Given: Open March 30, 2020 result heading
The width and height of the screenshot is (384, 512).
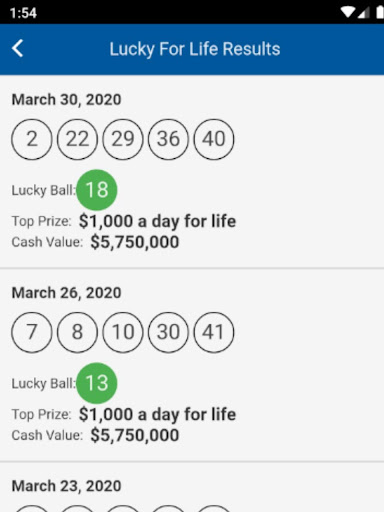Looking at the screenshot, I should click(x=66, y=100).
